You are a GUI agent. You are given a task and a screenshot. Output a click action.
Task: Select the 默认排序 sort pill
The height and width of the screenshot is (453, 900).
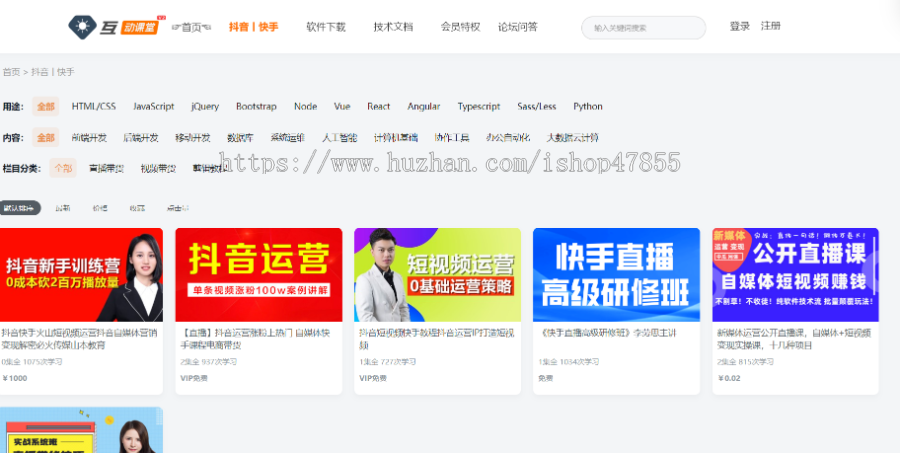tap(19, 208)
